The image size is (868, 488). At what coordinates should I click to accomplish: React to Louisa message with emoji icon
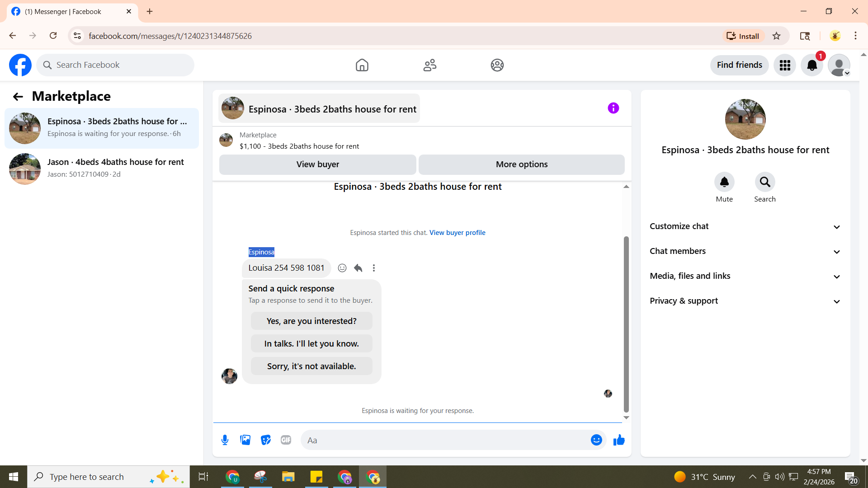342,268
